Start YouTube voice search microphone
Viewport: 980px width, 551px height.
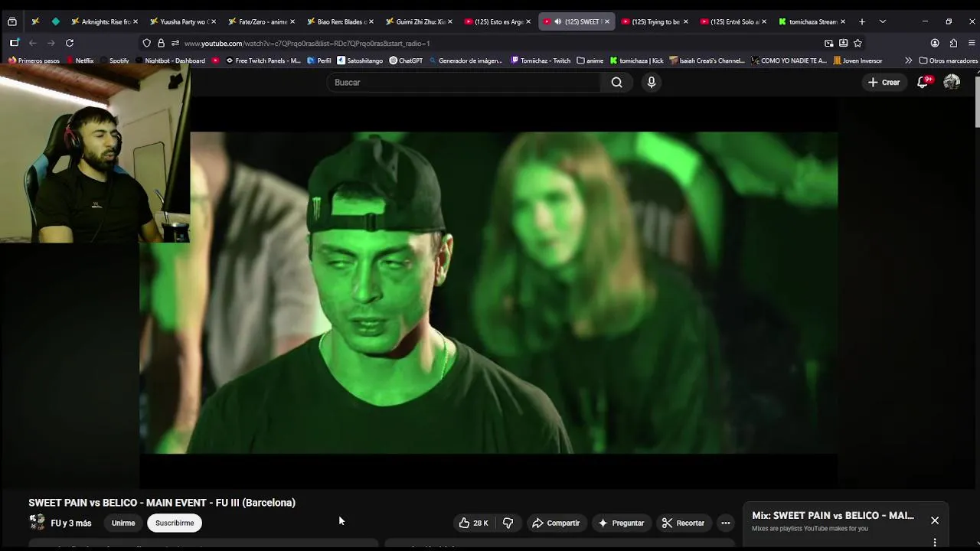652,82
